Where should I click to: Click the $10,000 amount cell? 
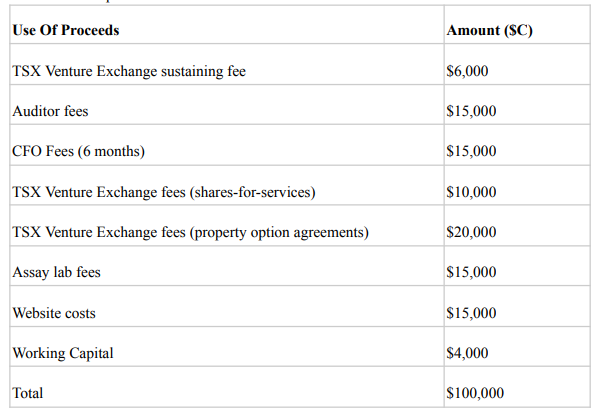point(471,192)
